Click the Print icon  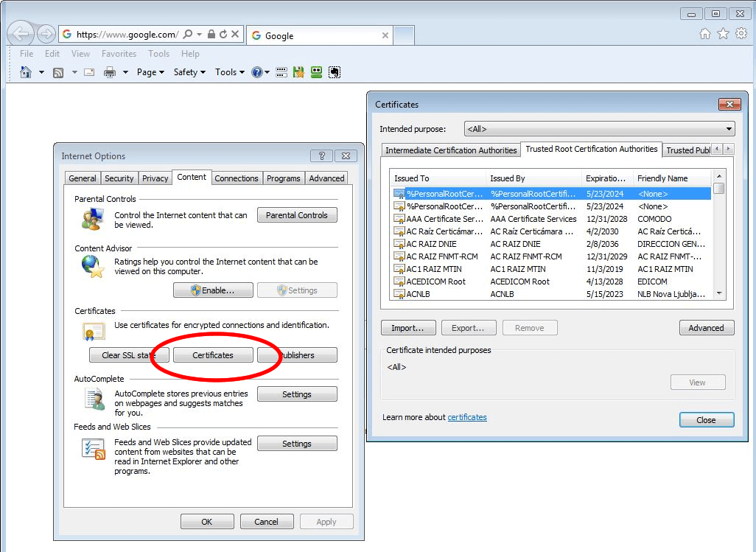[109, 71]
